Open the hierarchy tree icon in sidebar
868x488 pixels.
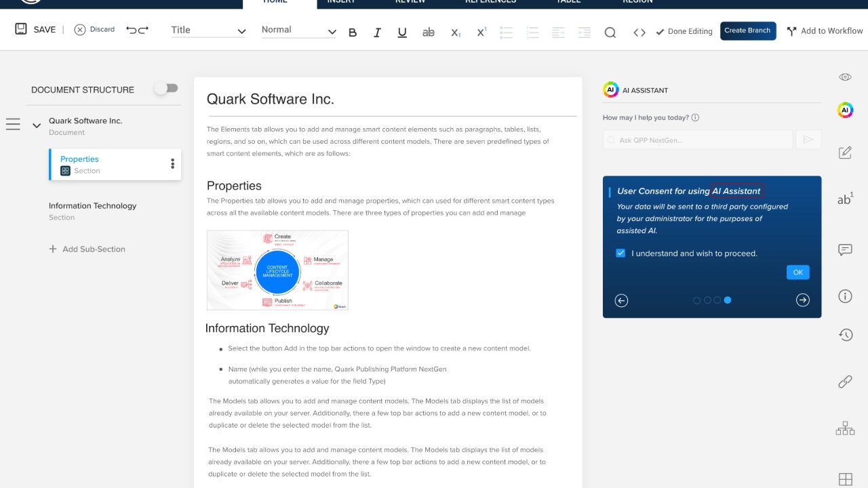coord(845,428)
